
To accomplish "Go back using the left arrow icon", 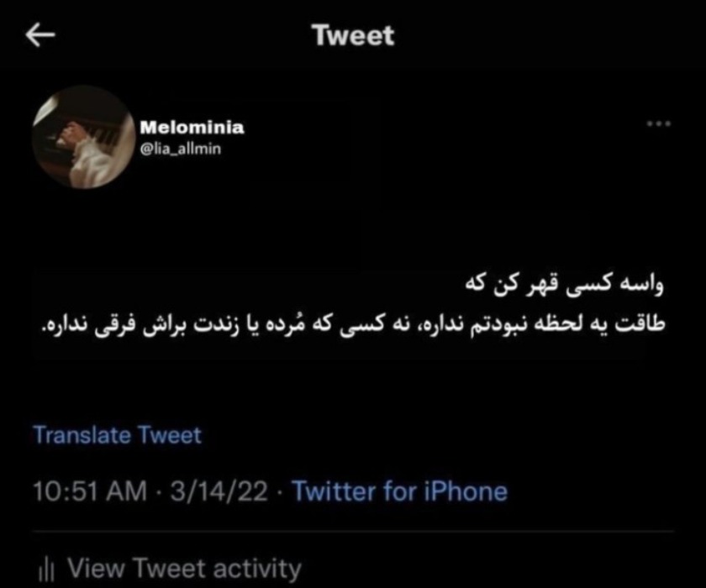I will pyautogui.click(x=40, y=35).
